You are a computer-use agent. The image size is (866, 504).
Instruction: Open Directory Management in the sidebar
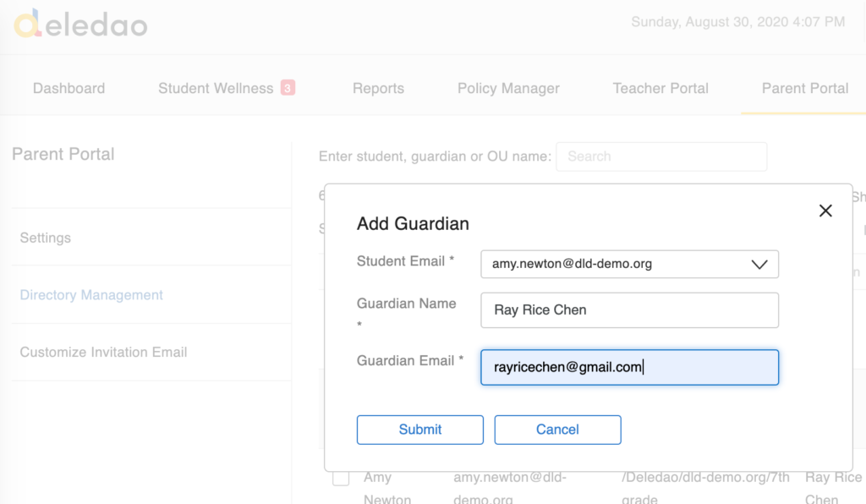[x=91, y=295]
